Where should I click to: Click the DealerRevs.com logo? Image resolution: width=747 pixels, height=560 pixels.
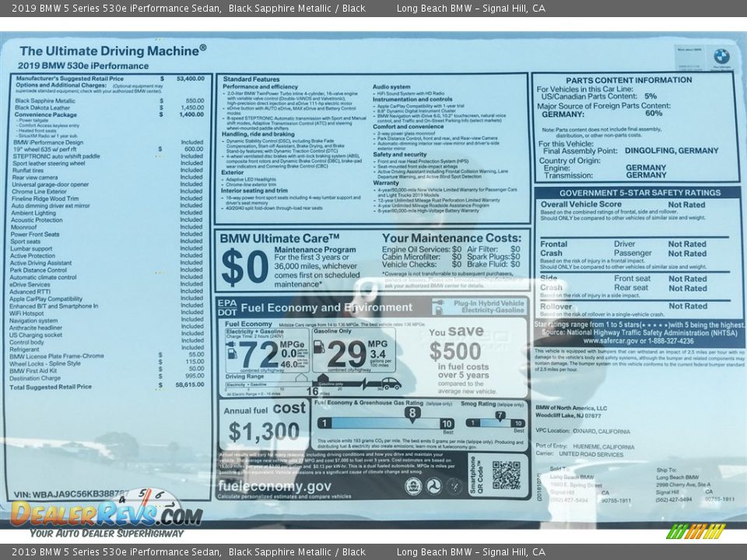[105, 513]
